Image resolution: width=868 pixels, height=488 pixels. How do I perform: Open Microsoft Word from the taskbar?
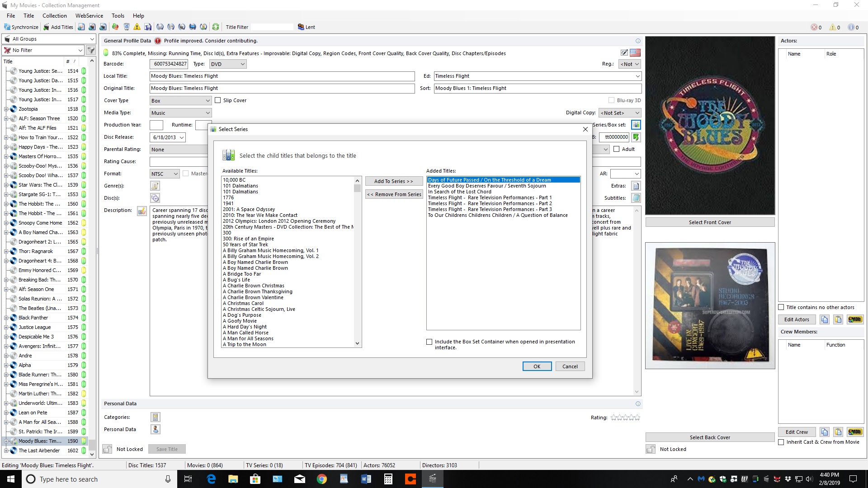366,479
